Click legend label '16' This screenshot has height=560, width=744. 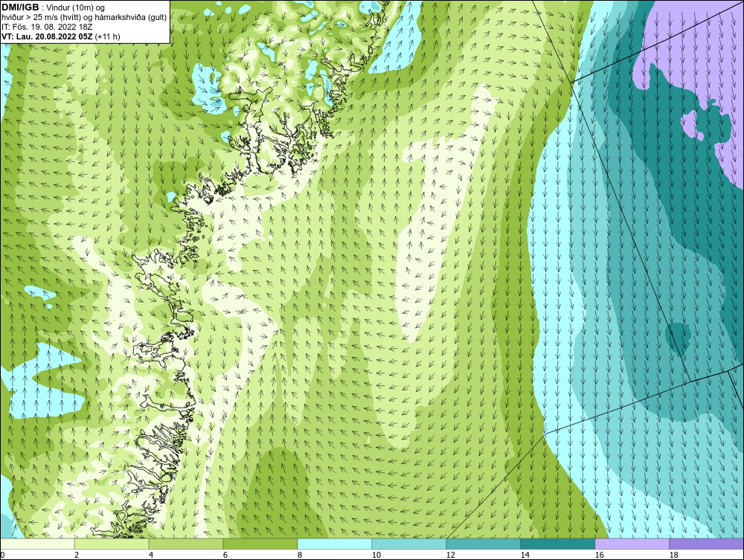pyautogui.click(x=599, y=555)
